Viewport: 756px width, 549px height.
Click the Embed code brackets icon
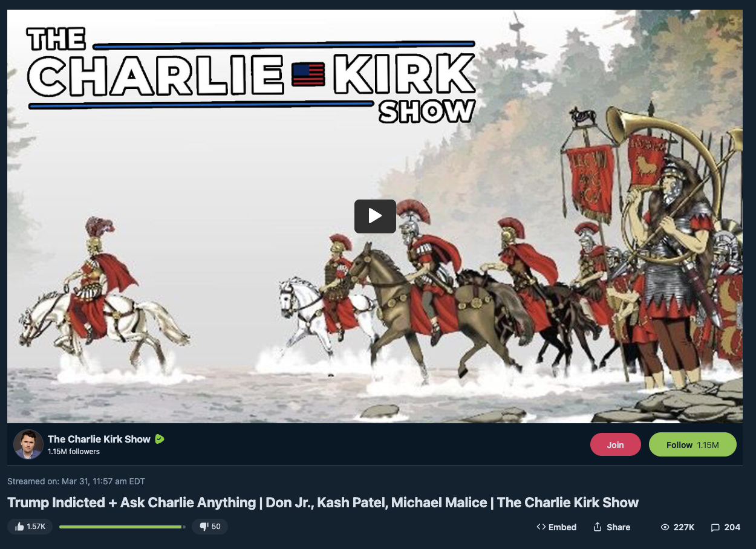541,527
